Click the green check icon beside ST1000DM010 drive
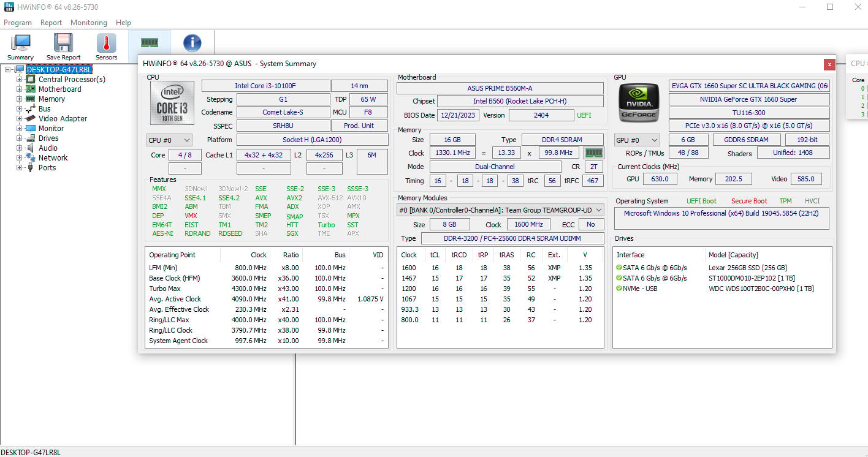Screen dimensions: 868x457 point(619,278)
